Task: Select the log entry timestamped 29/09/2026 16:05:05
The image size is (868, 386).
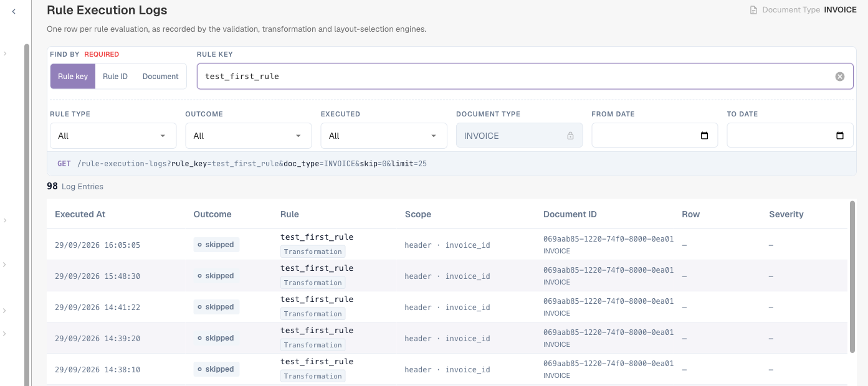Action: click(447, 245)
